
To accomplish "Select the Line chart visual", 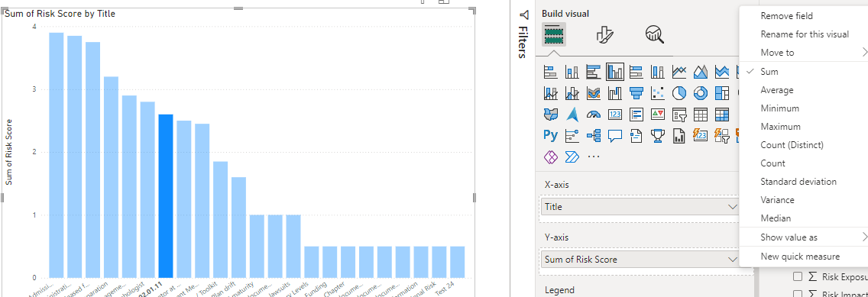I will click(x=679, y=71).
